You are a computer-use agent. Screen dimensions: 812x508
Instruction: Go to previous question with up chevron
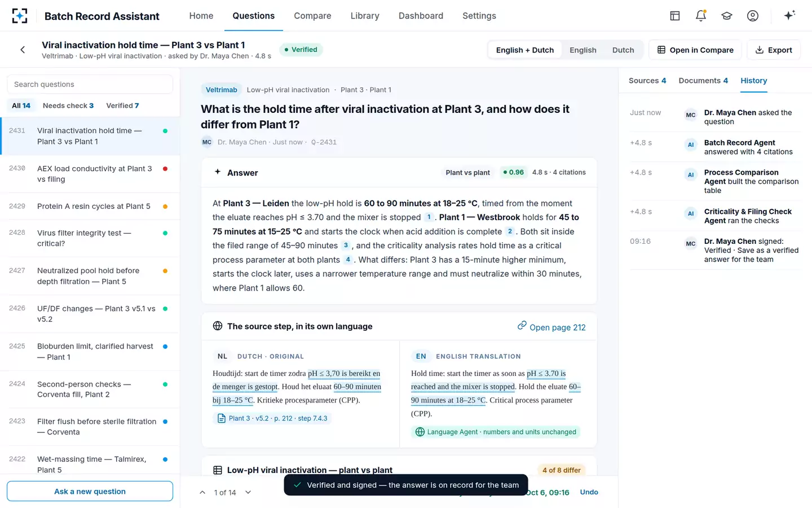tap(202, 493)
